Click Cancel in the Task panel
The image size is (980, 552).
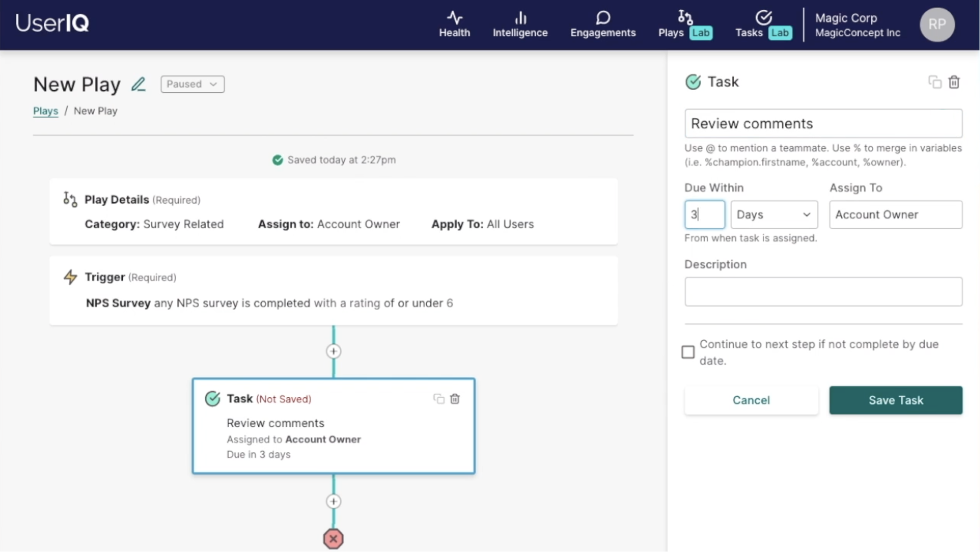pyautogui.click(x=751, y=400)
